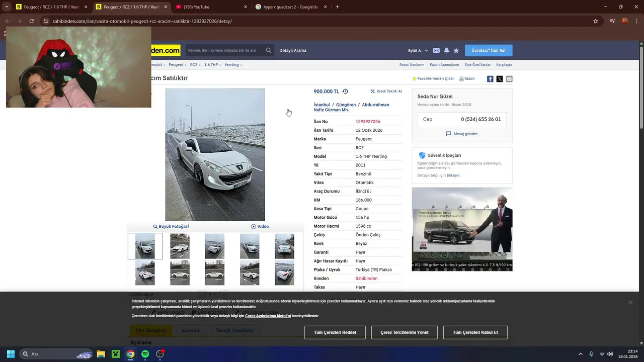Viewport: 644px width, 362px height.
Task: Open Karşılaştır link
Action: click(504, 65)
